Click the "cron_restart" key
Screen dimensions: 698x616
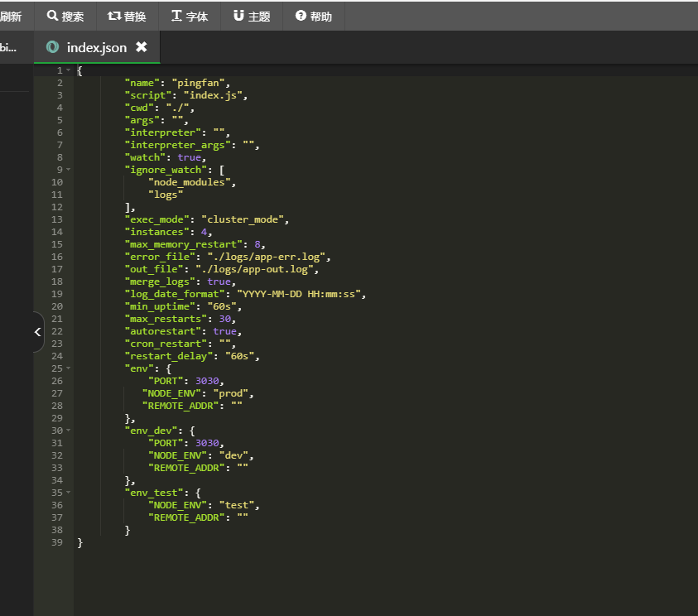point(166,344)
